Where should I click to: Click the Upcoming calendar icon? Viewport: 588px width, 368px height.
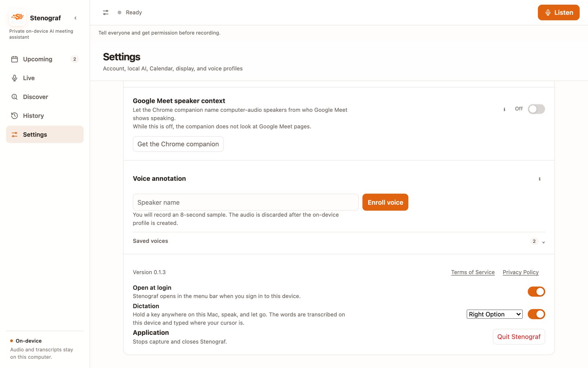[14, 59]
